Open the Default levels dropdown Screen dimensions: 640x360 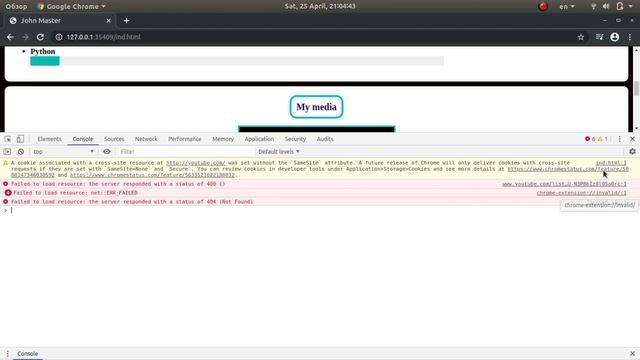(279, 151)
